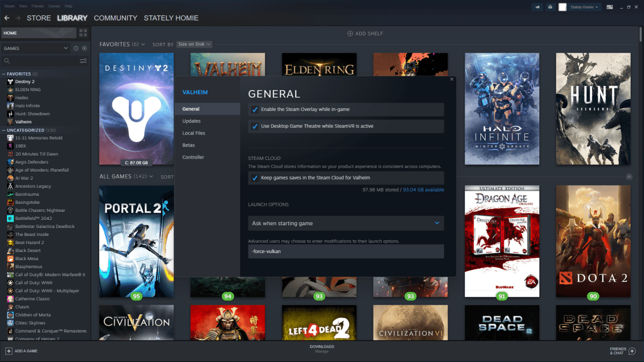Expand the GAMES filter dropdown in sidebar
The height and width of the screenshot is (362, 644).
click(x=35, y=48)
